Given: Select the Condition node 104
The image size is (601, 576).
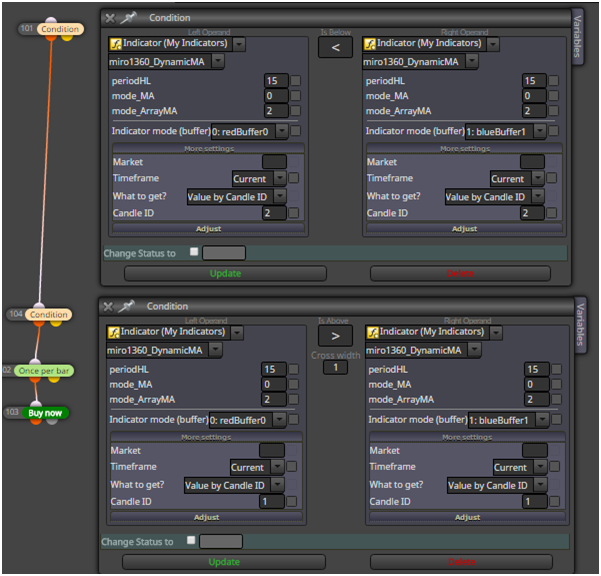Looking at the screenshot, I should point(49,315).
